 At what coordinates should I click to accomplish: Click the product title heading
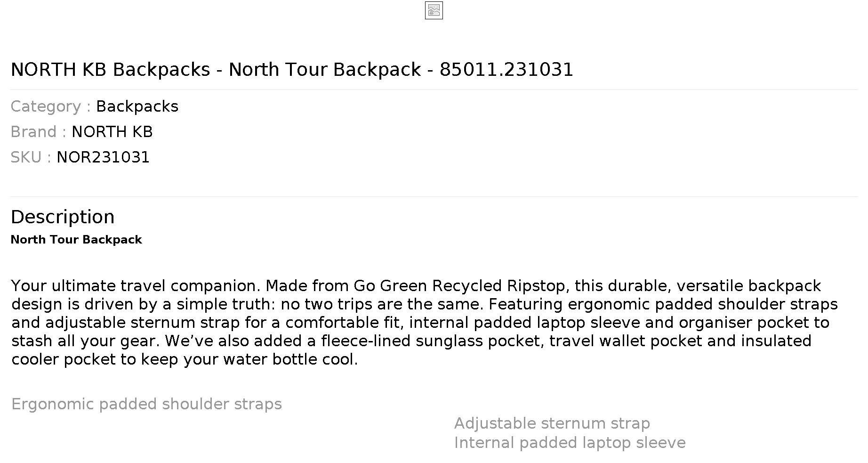point(292,70)
